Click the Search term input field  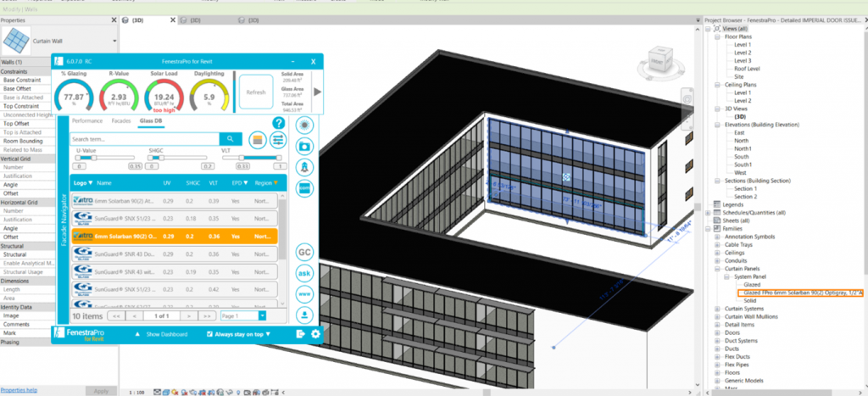point(144,139)
